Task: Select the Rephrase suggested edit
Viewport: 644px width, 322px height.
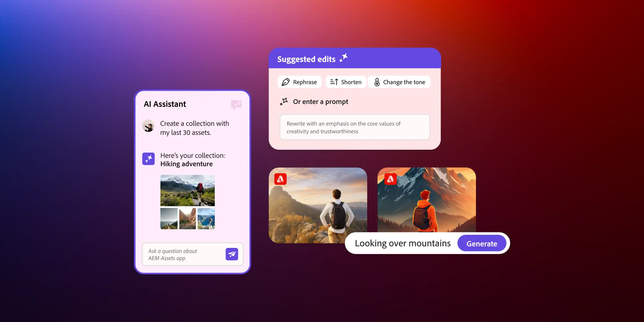Action: [299, 82]
